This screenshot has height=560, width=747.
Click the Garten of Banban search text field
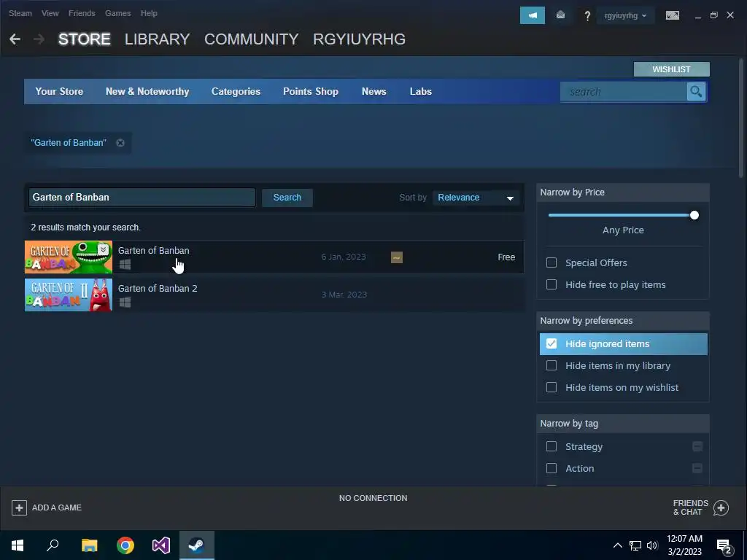142,198
